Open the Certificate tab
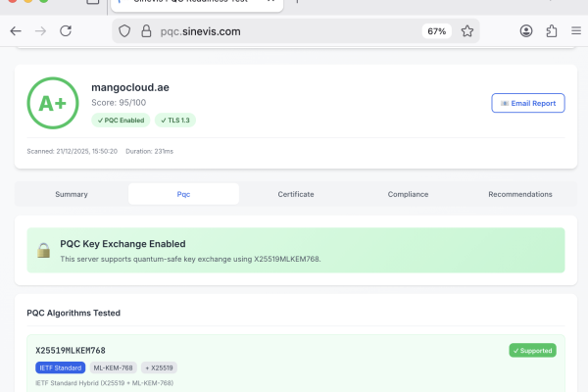The height and width of the screenshot is (392, 588). 296,194
